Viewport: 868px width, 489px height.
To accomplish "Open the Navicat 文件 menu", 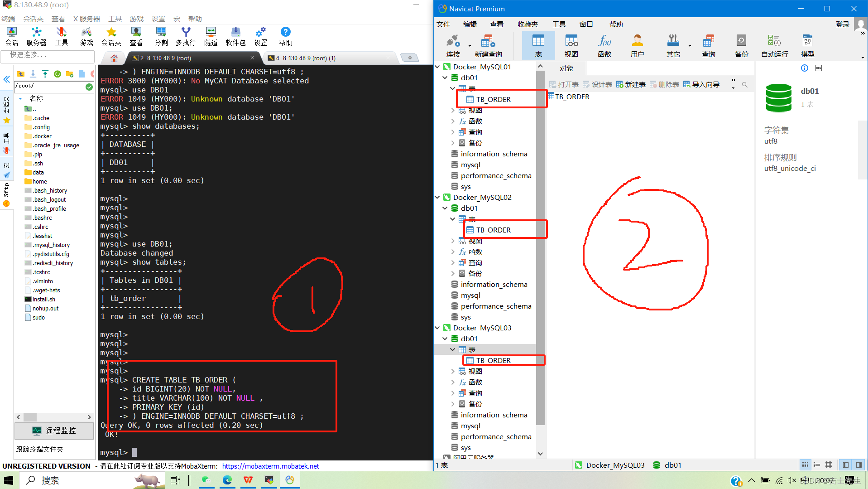I will (x=443, y=24).
